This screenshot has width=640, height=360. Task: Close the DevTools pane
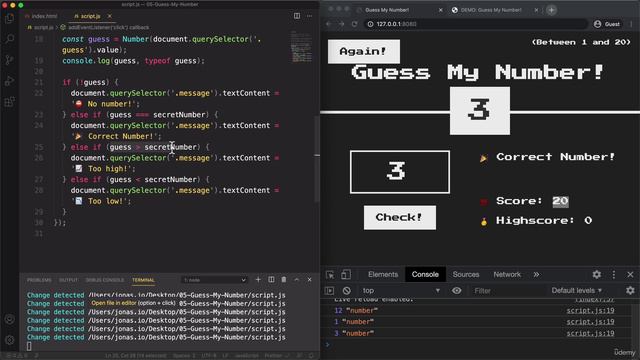coord(630,275)
